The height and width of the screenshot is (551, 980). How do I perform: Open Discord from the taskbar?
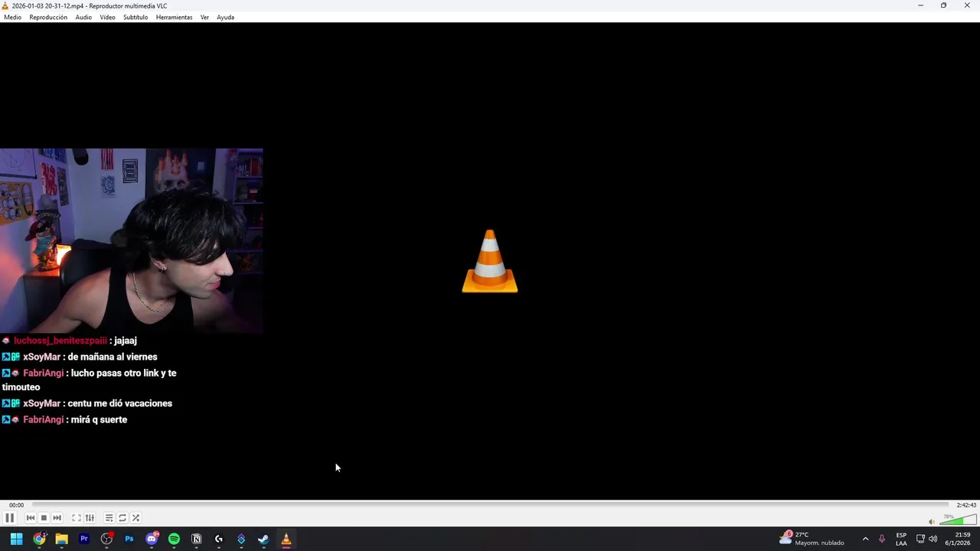152,539
